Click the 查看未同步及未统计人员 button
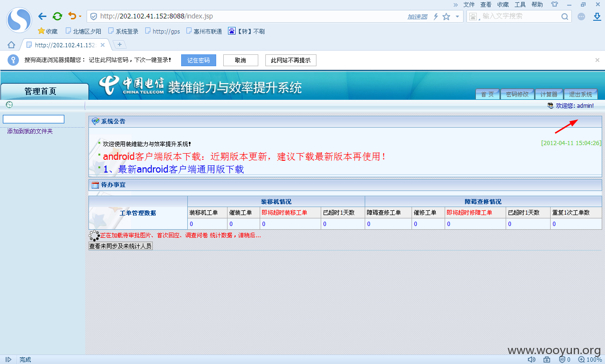The width and height of the screenshot is (605, 364). 121,246
